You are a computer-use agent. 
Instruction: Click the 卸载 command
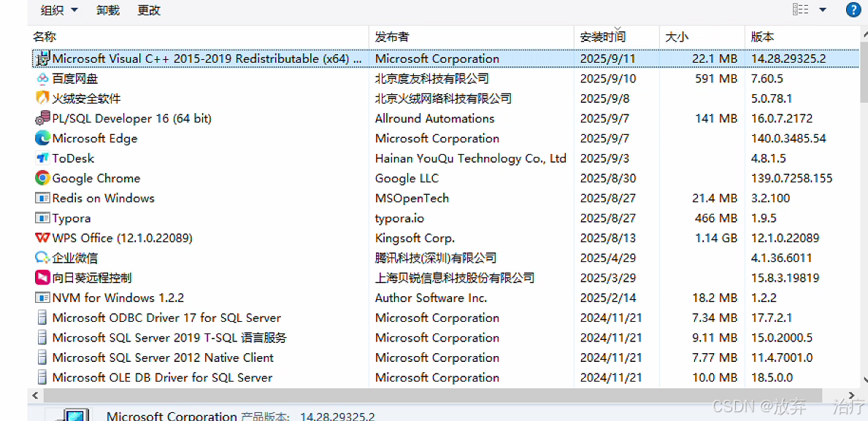click(x=107, y=9)
